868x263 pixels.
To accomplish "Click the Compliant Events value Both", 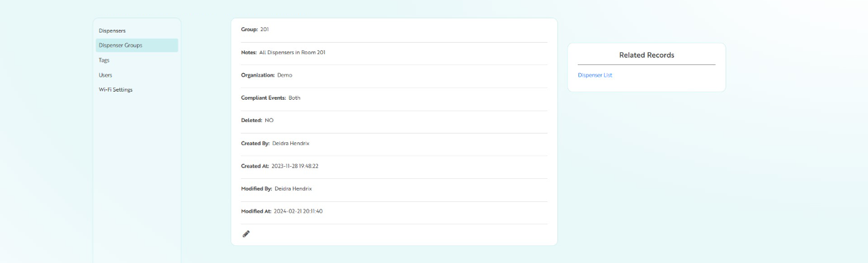I will click(294, 98).
